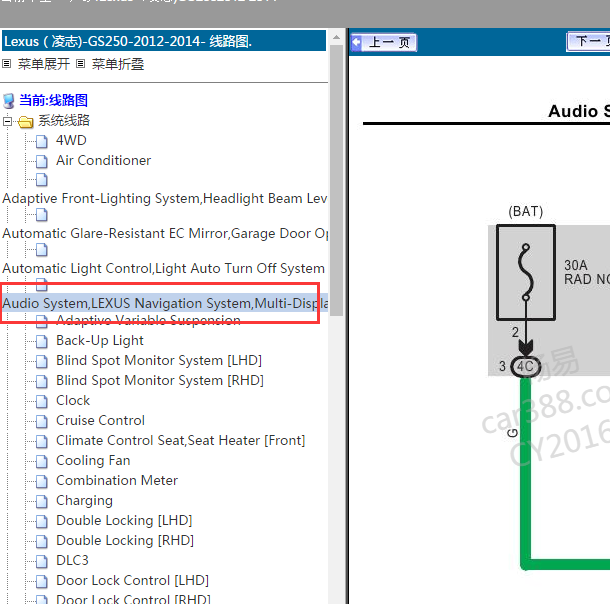The image size is (610, 604).
Task: Open Automatic Glare-Resistant EC Mirror entry
Action: pyautogui.click(x=165, y=233)
